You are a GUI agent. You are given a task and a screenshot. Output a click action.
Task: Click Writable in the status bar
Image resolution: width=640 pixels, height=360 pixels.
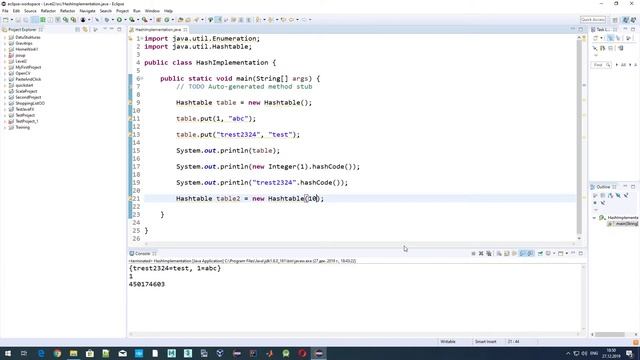[x=448, y=342]
